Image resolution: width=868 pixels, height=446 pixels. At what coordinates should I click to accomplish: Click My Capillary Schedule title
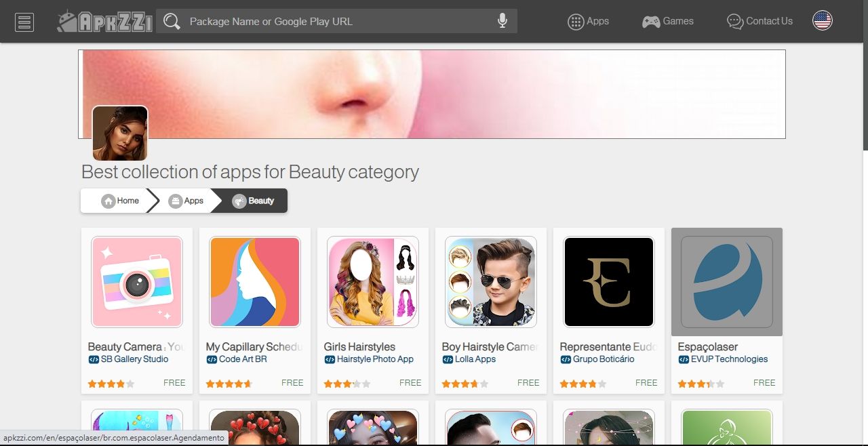[255, 346]
